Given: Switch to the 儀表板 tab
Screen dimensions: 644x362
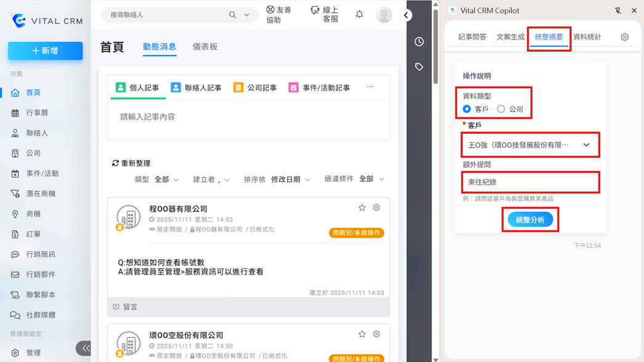Looking at the screenshot, I should [x=205, y=47].
